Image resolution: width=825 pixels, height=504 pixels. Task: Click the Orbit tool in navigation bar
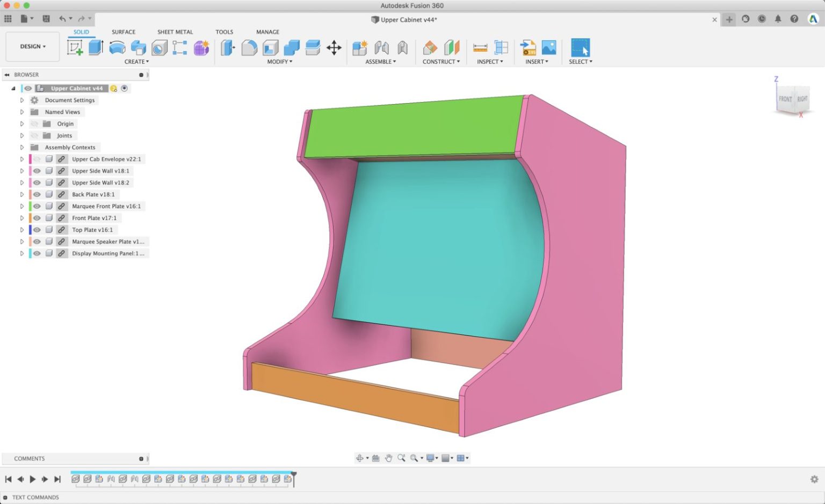pyautogui.click(x=360, y=458)
